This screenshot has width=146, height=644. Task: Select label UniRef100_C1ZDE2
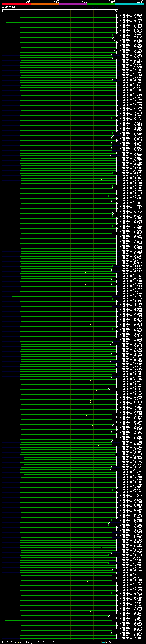(131, 439)
